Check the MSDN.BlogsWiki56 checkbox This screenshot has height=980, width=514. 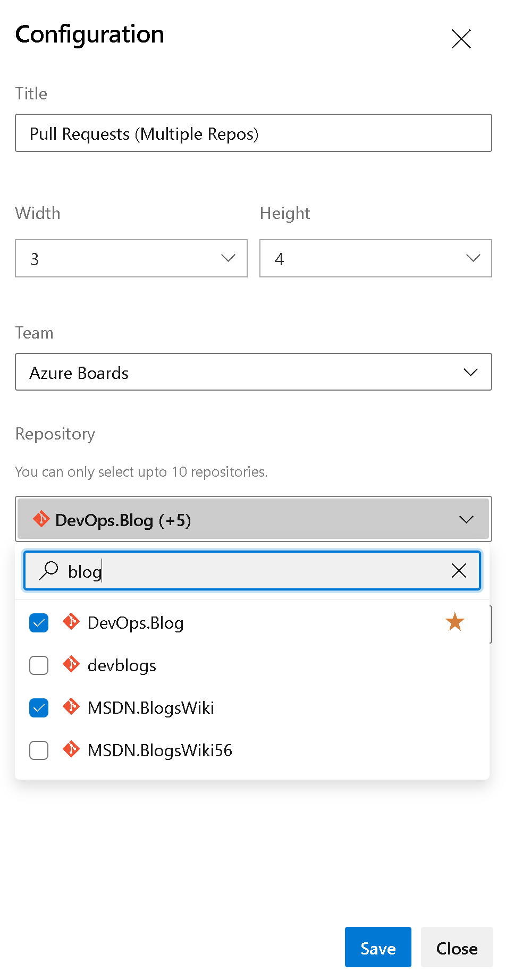[39, 750]
